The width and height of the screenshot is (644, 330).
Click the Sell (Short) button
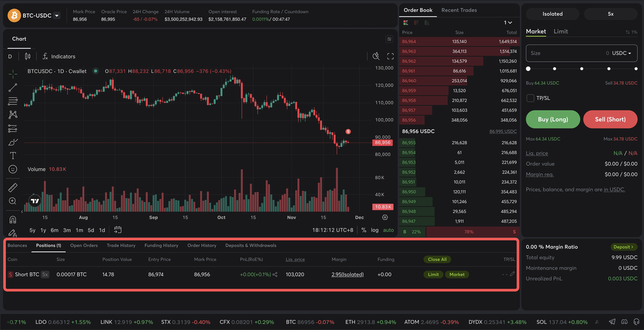611,119
